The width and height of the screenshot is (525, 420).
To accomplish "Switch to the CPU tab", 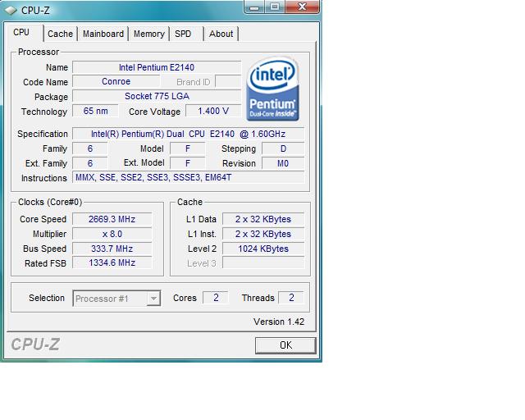I will (21, 33).
